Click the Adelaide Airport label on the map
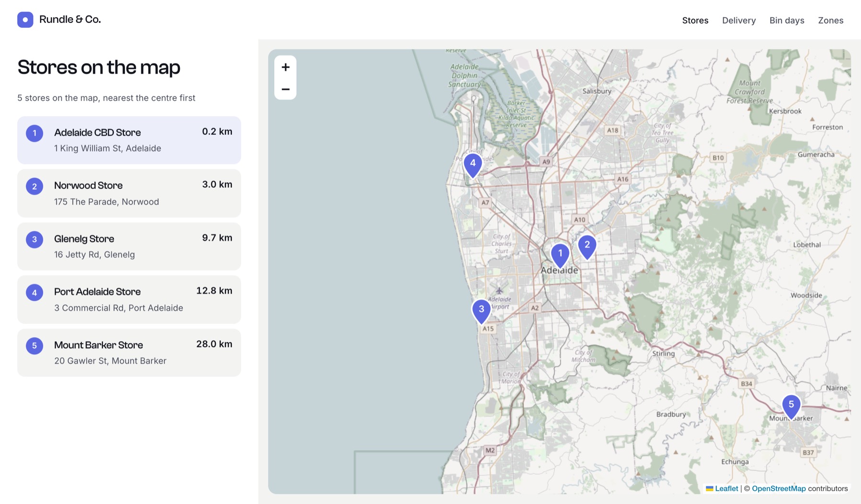This screenshot has width=861, height=504. coord(499,303)
